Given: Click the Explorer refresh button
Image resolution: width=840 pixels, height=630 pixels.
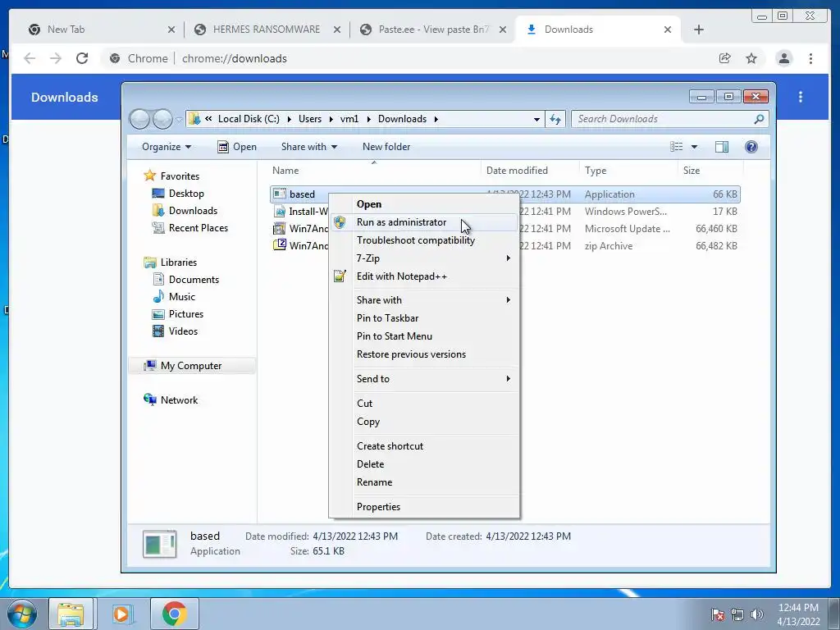Looking at the screenshot, I should [555, 119].
